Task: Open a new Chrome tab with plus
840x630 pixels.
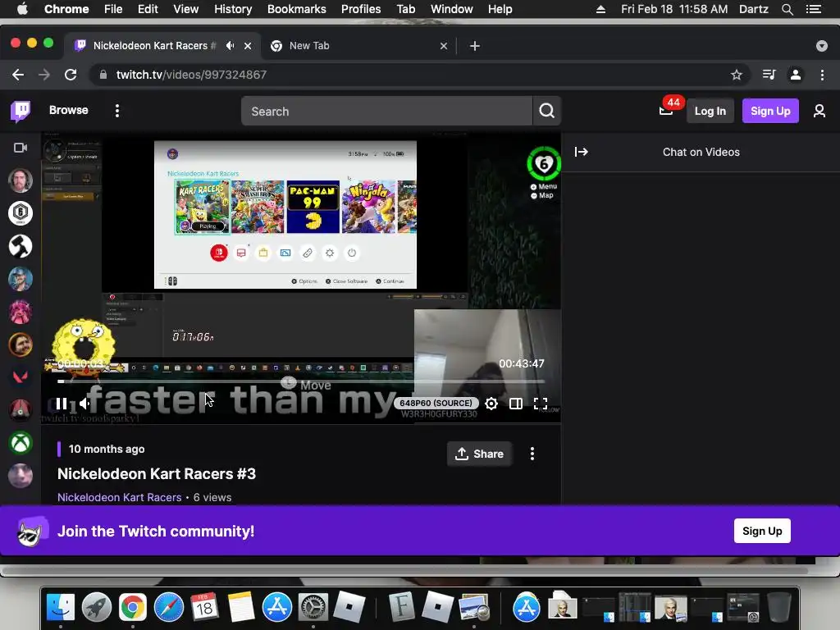Action: click(475, 46)
